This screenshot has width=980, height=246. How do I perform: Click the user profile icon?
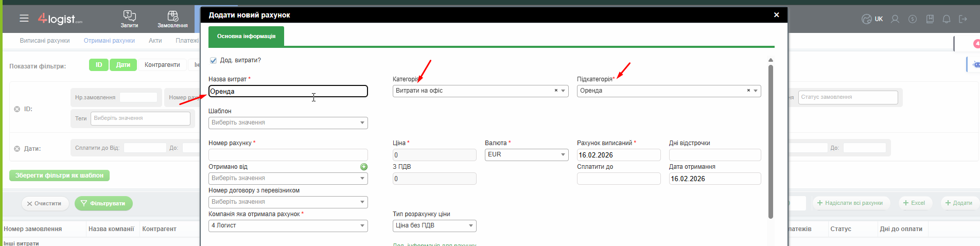895,19
